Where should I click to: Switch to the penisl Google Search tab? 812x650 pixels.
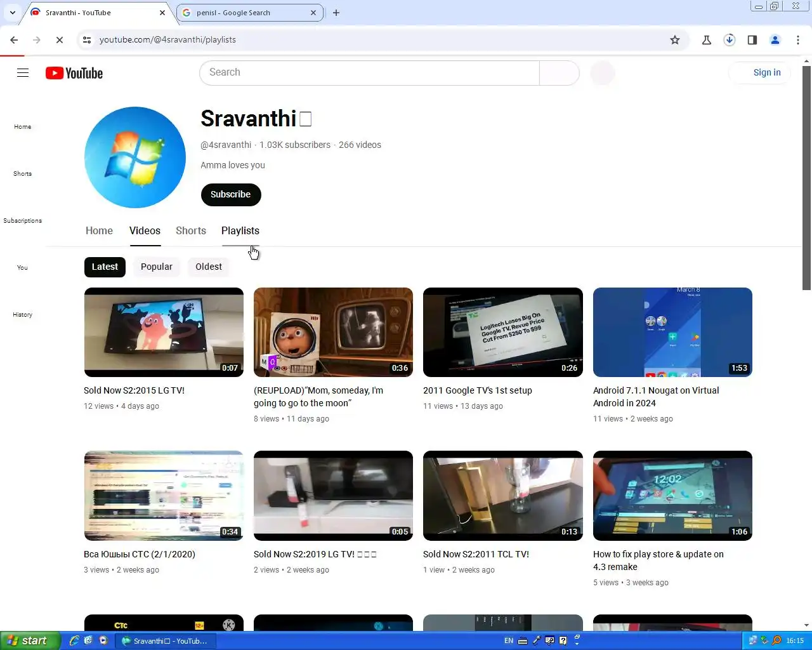(x=249, y=13)
